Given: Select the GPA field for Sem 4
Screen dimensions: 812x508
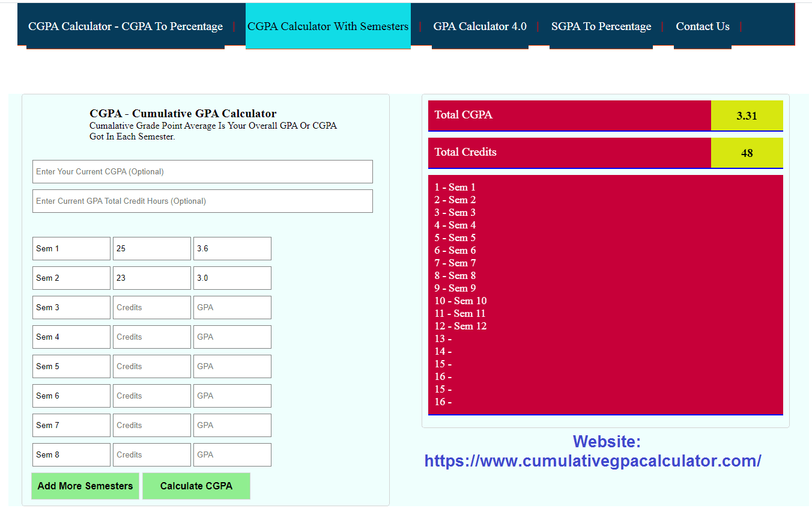Looking at the screenshot, I should click(232, 337).
